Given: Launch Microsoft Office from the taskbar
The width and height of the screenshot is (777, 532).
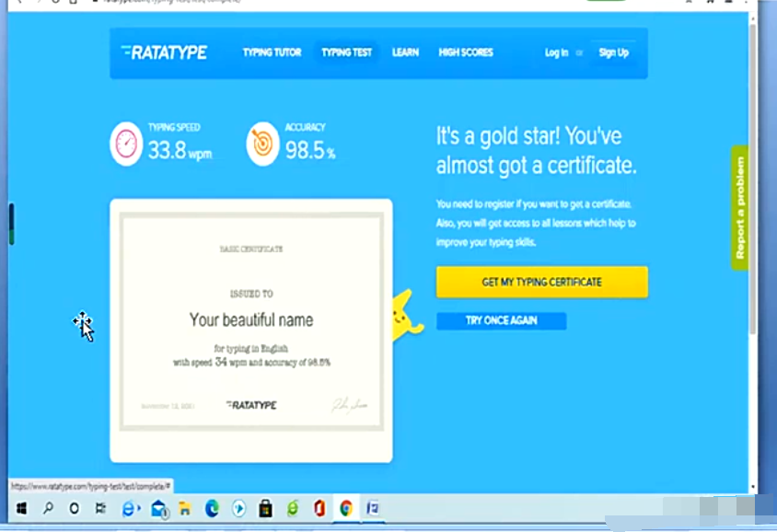Looking at the screenshot, I should click(319, 508).
